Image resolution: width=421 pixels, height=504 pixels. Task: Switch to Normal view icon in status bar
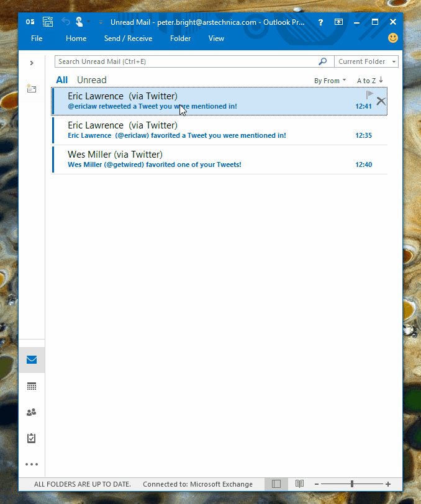pyautogui.click(x=276, y=484)
